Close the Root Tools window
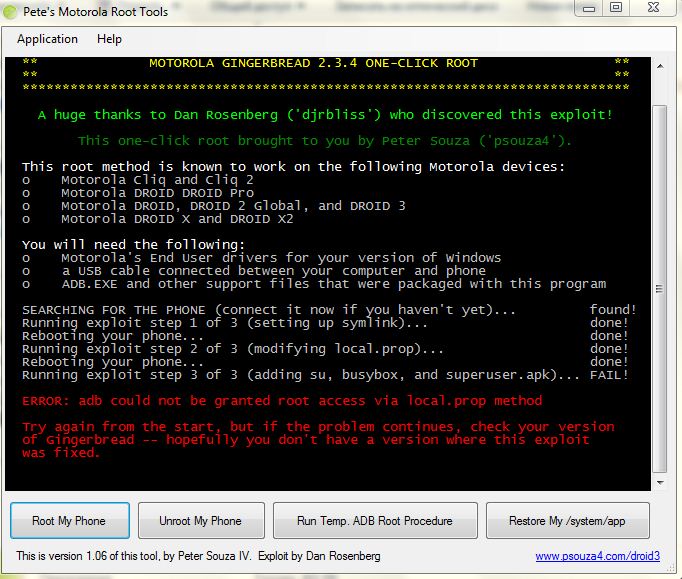The height and width of the screenshot is (579, 682). click(653, 7)
